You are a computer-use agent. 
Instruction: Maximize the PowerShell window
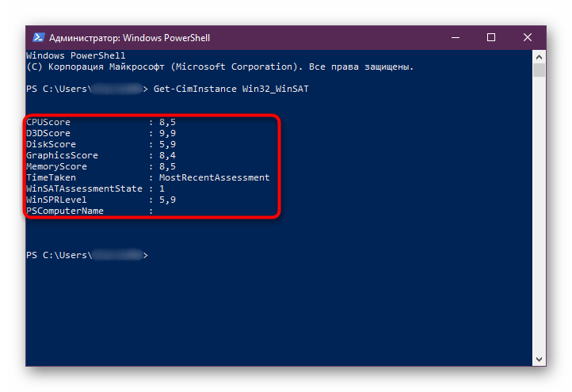pos(491,37)
